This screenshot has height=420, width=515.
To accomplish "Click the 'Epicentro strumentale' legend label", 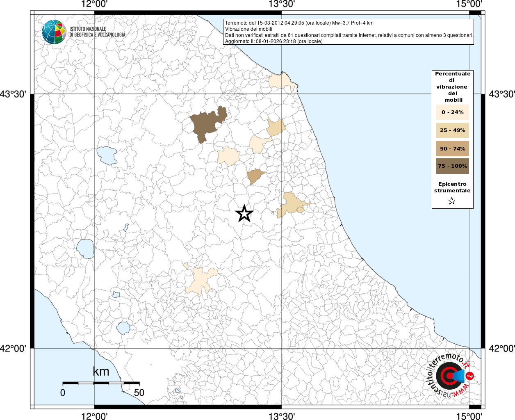I will pos(452,187).
